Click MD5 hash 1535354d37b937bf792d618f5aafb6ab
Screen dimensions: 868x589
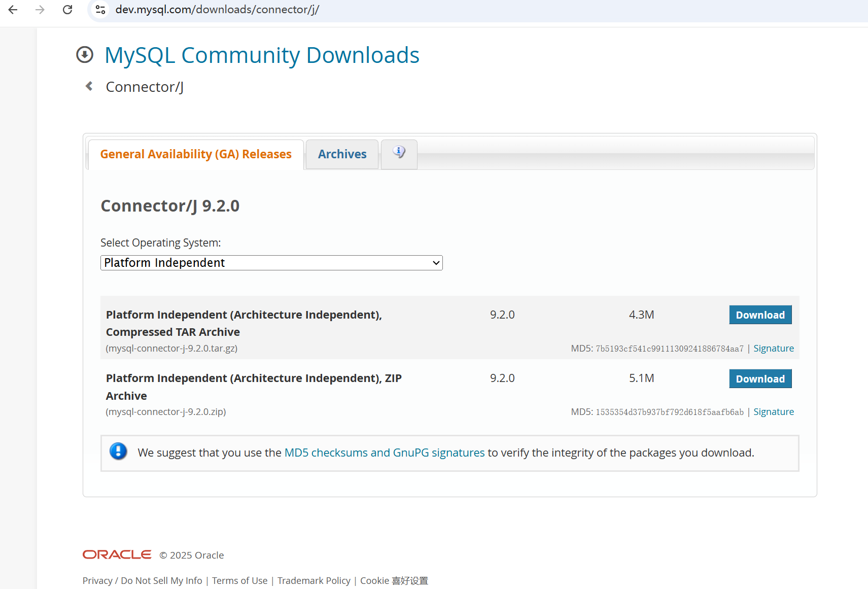(x=670, y=412)
